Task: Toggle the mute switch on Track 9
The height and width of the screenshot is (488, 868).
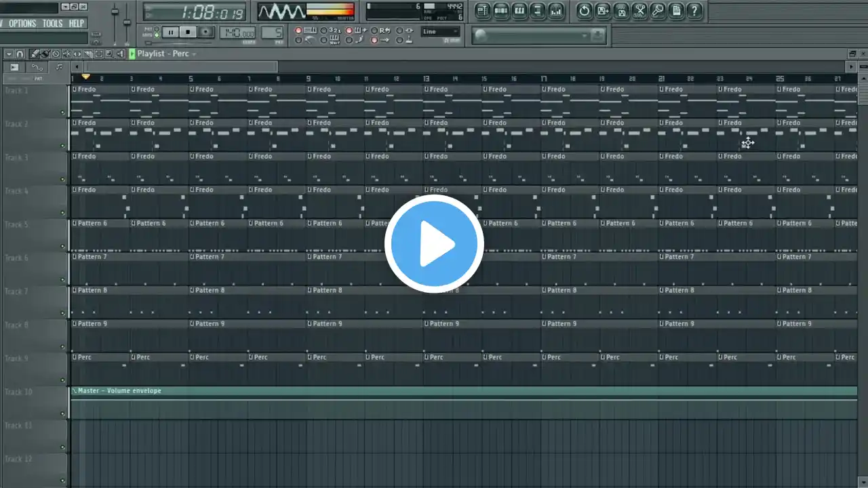Action: tap(62, 380)
